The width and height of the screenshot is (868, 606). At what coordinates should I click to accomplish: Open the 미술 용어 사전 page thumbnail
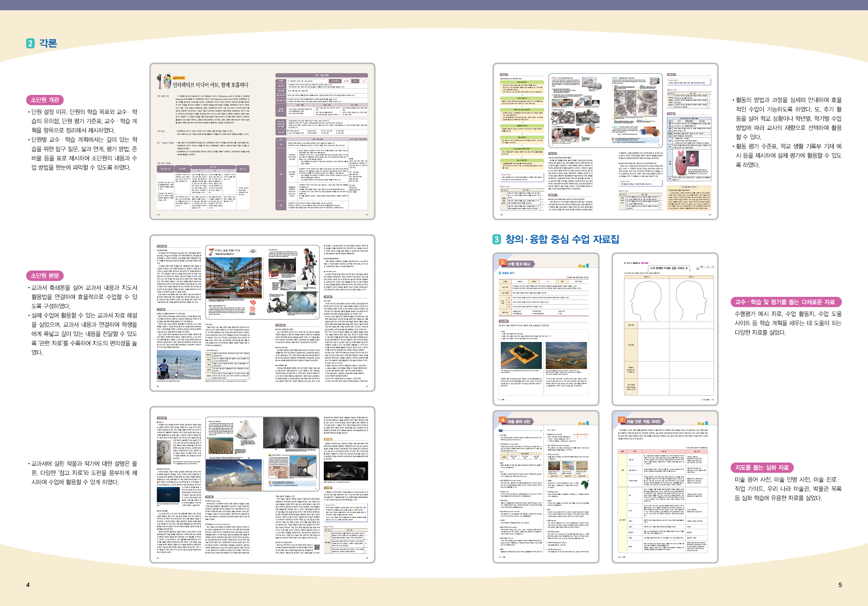coord(546,487)
